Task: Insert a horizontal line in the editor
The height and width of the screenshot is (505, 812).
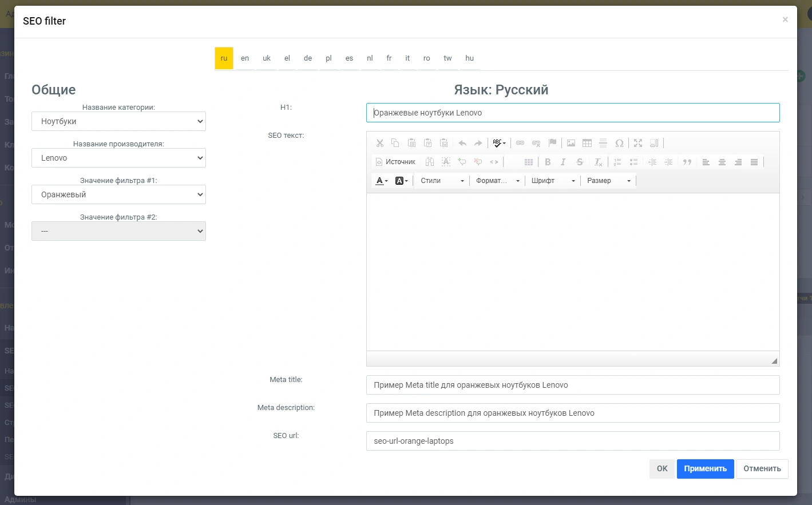Action: pos(603,143)
